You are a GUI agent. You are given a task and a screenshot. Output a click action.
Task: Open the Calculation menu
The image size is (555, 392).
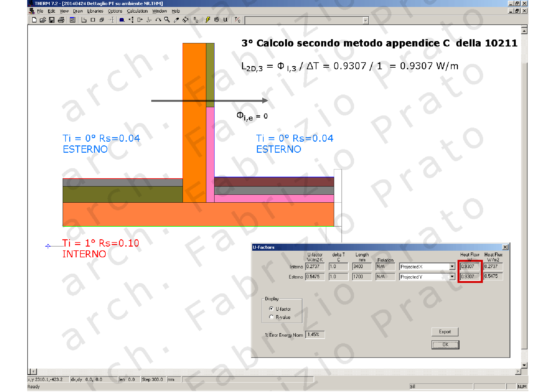(x=137, y=11)
